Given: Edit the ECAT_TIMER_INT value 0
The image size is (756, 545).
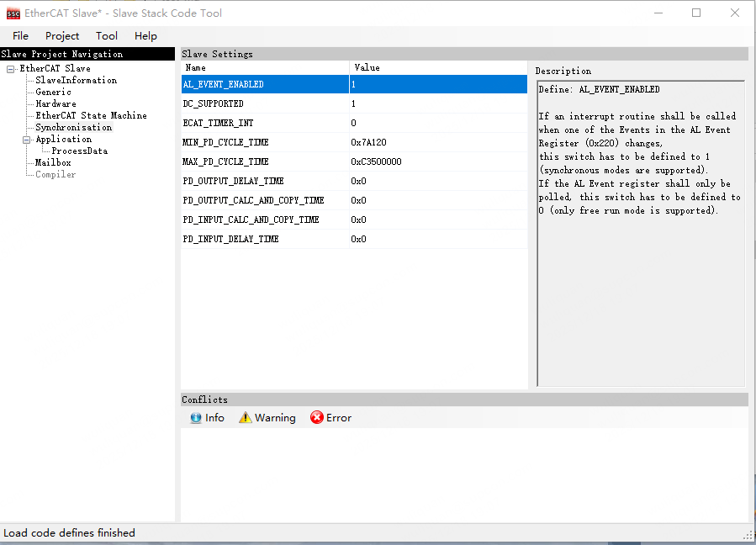Looking at the screenshot, I should 438,123.
